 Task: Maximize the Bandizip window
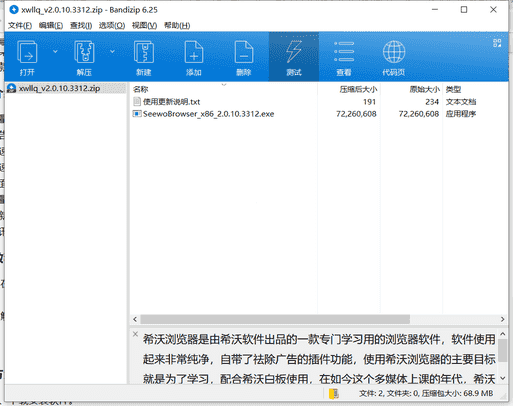[x=464, y=10]
